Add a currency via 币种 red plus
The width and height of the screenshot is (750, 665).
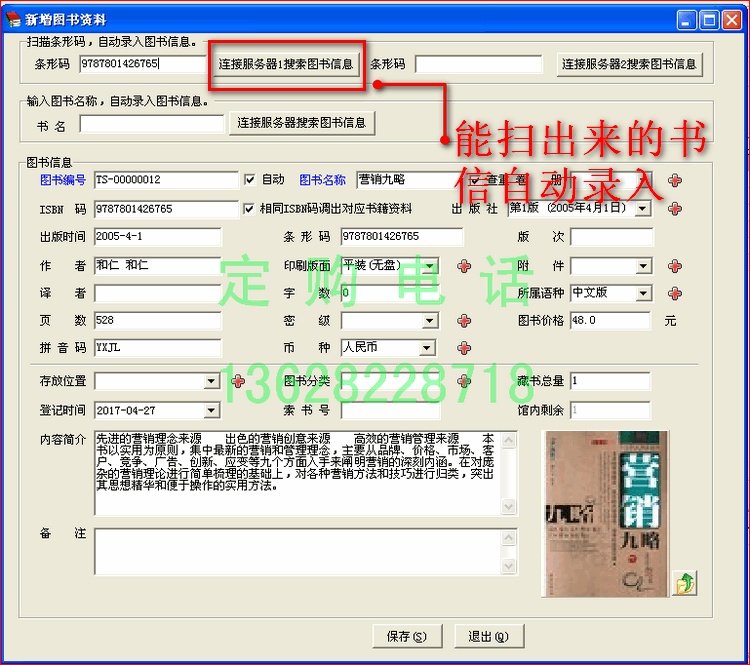click(464, 348)
